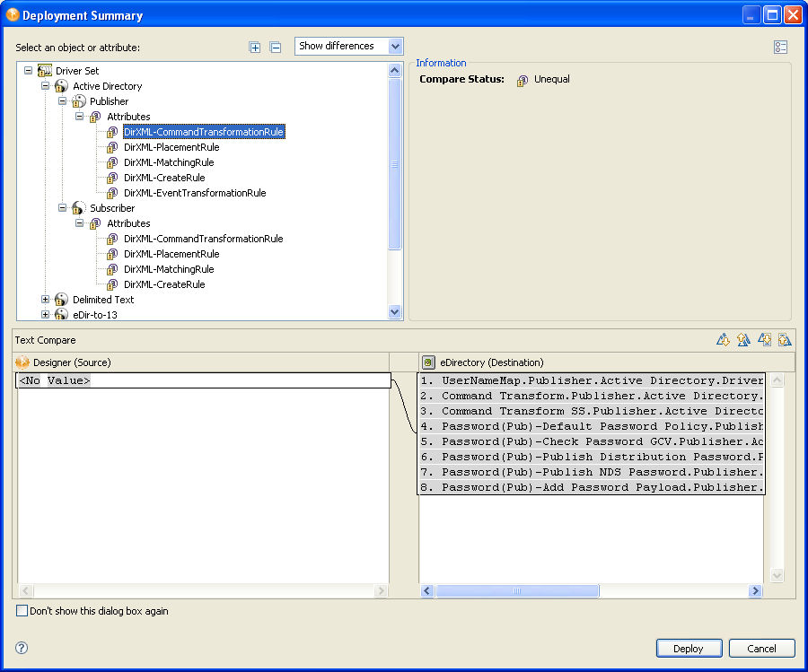The image size is (808, 672).
Task: Click the legend icon at the dialog's top right
Action: click(780, 48)
